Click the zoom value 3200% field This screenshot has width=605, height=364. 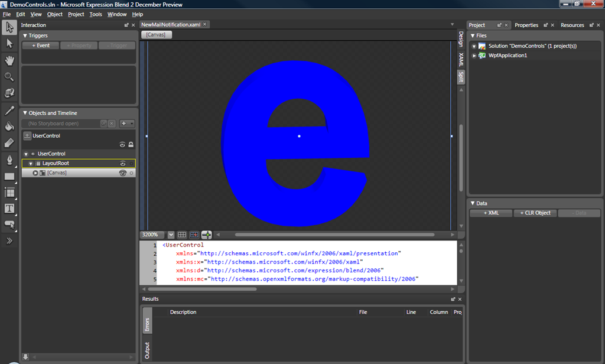[153, 235]
